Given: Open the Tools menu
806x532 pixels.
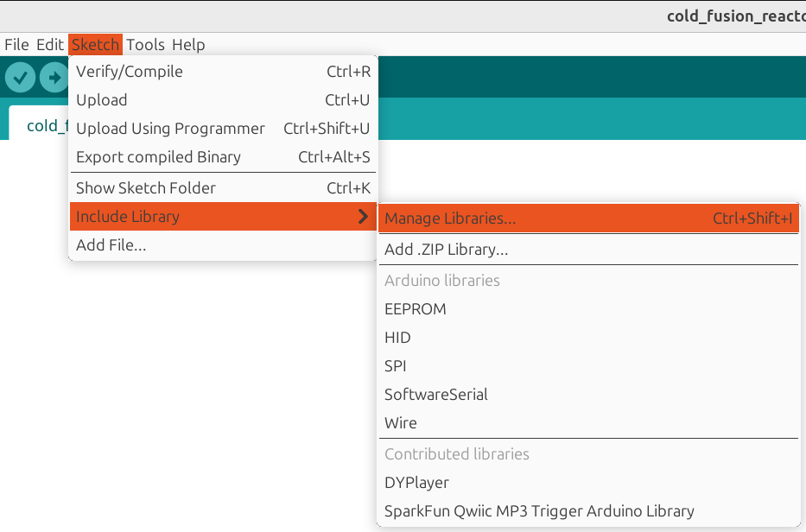Looking at the screenshot, I should pos(145,44).
